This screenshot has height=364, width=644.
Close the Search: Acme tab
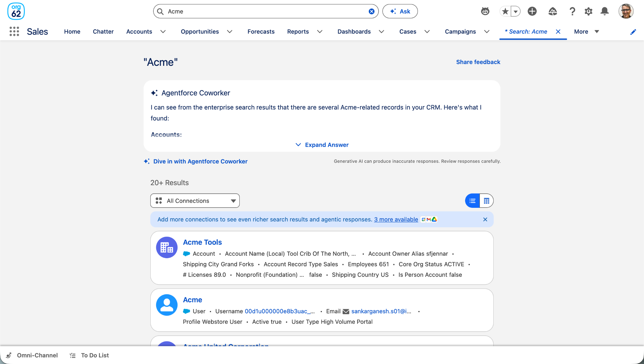pyautogui.click(x=558, y=31)
